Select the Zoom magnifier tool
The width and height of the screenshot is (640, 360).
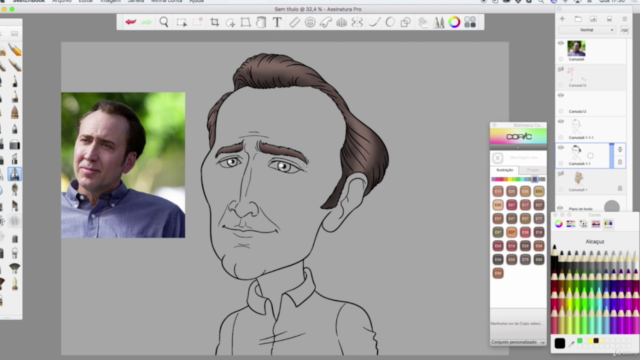[164, 22]
